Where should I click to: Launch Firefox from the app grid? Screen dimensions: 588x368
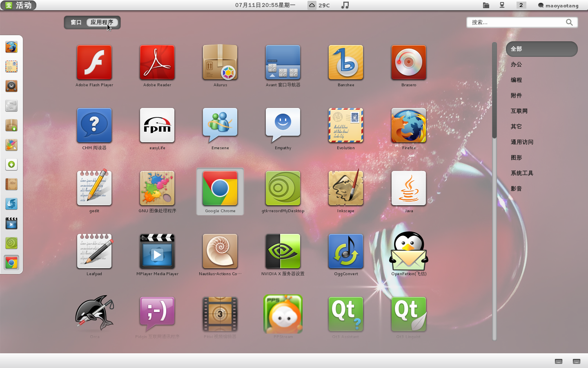pos(409,126)
